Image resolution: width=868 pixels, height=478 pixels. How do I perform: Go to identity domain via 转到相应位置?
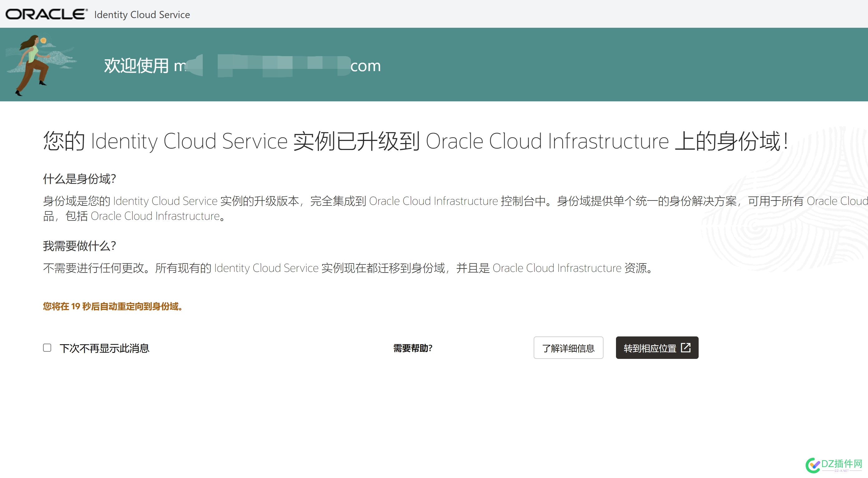pos(657,348)
